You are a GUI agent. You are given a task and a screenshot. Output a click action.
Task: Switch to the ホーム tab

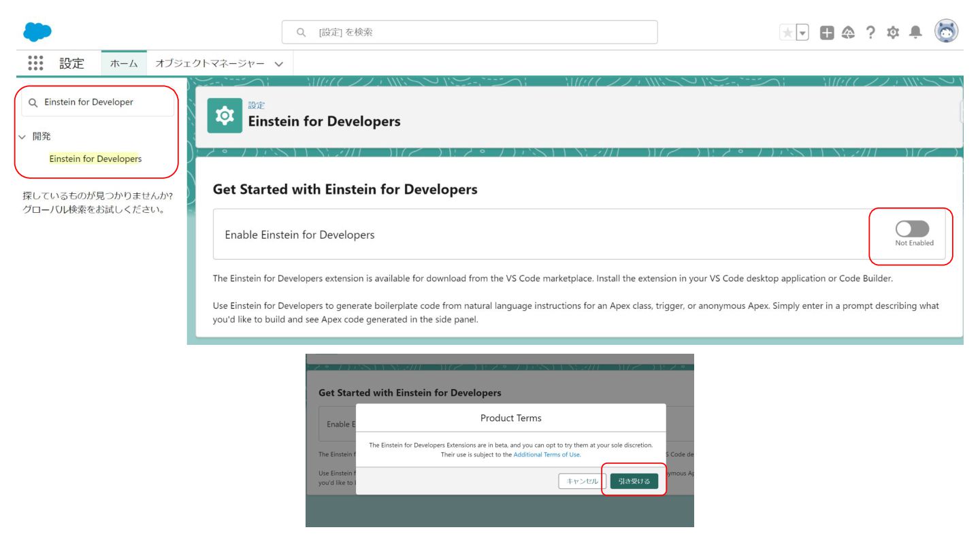point(124,63)
